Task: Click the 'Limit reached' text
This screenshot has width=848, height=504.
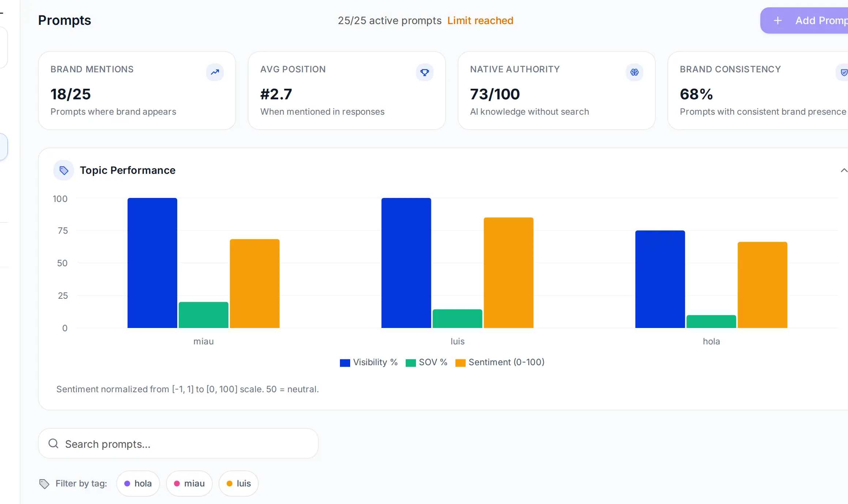Action: 480,20
